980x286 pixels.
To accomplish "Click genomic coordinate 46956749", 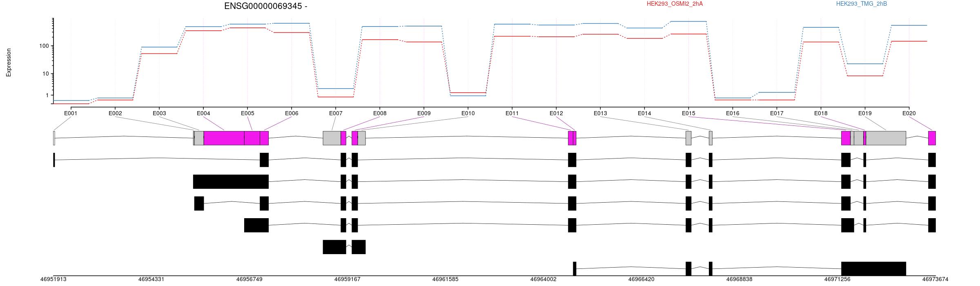I will (x=249, y=279).
